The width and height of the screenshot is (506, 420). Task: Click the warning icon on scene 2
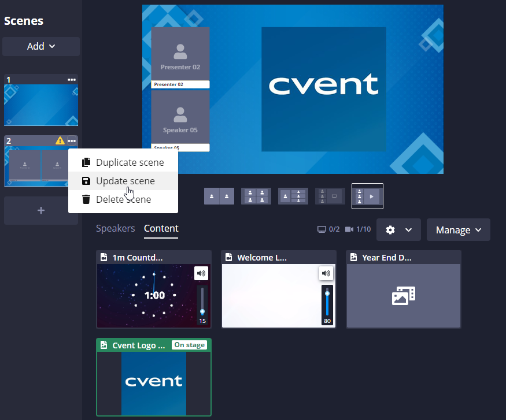pos(60,140)
